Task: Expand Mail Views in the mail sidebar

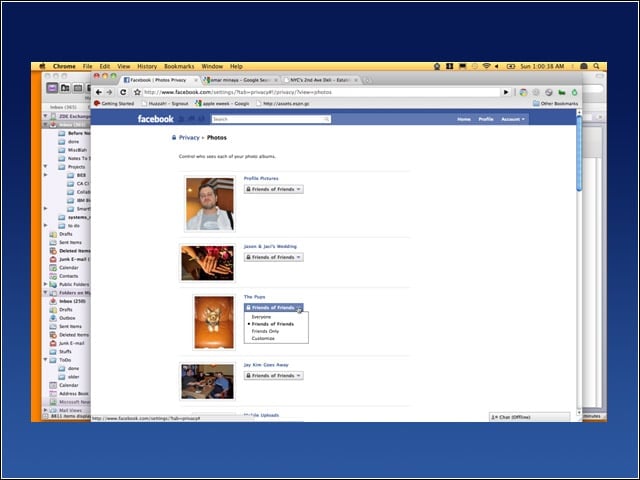Action: pyautogui.click(x=45, y=410)
